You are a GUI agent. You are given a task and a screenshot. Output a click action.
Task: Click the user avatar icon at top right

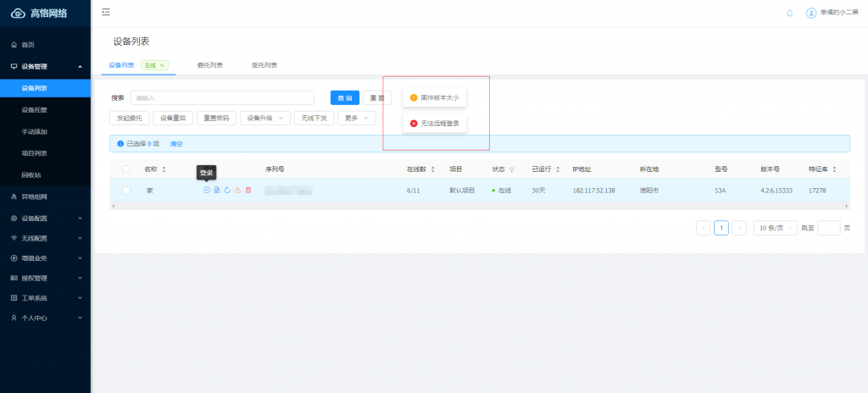[x=811, y=13]
